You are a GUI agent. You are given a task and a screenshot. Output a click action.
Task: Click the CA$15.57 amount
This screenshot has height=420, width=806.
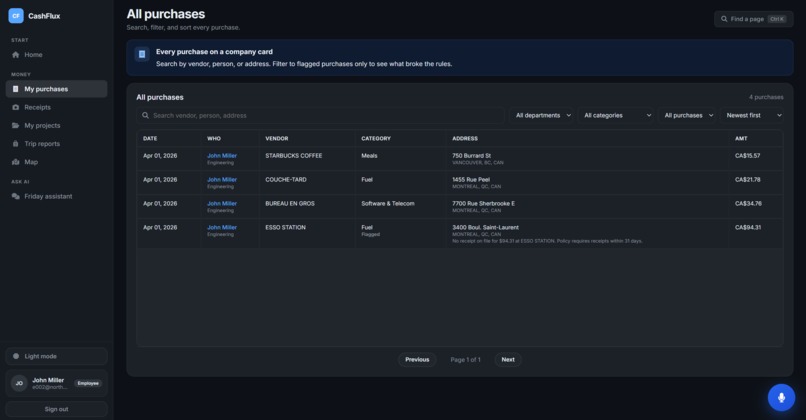747,156
